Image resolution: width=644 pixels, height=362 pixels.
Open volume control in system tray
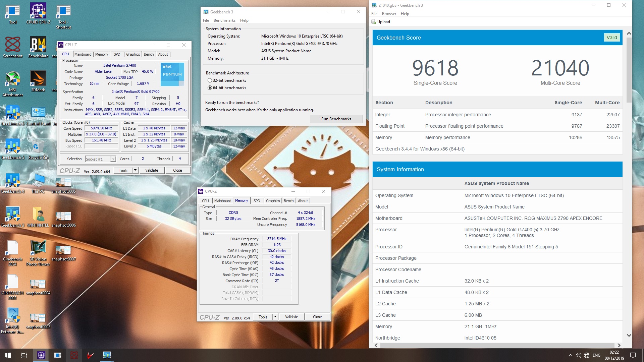point(579,355)
